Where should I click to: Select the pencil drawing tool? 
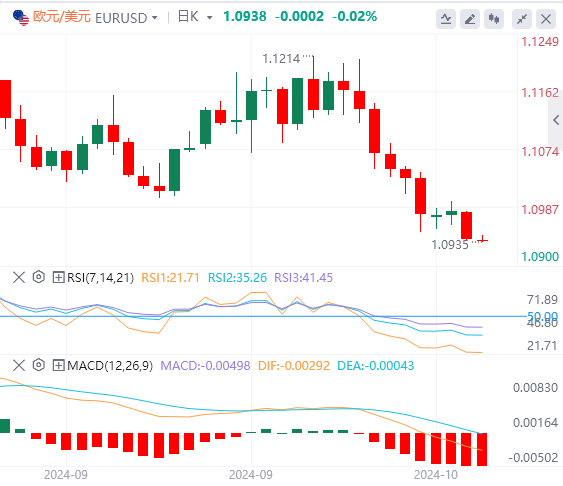(x=470, y=19)
